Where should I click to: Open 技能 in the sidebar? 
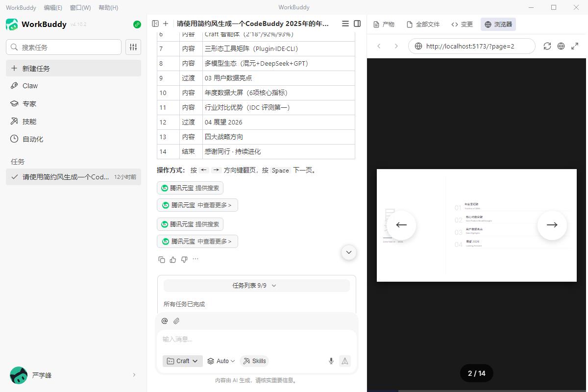73,122
